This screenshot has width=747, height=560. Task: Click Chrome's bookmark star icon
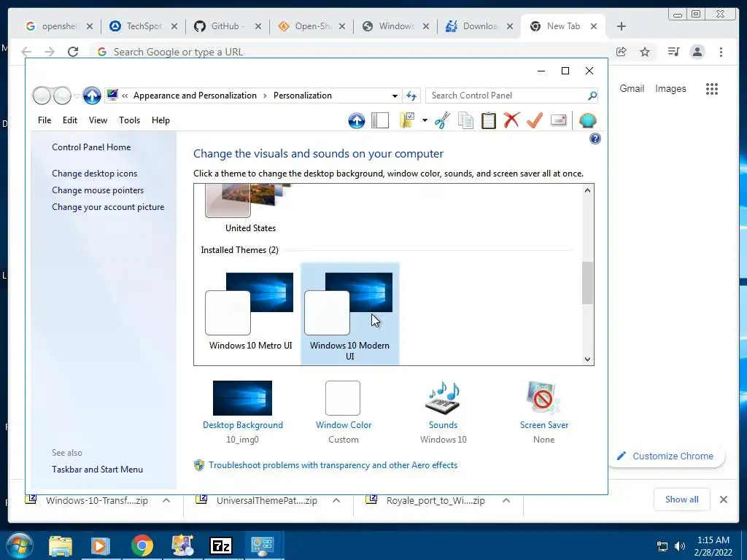(x=645, y=52)
